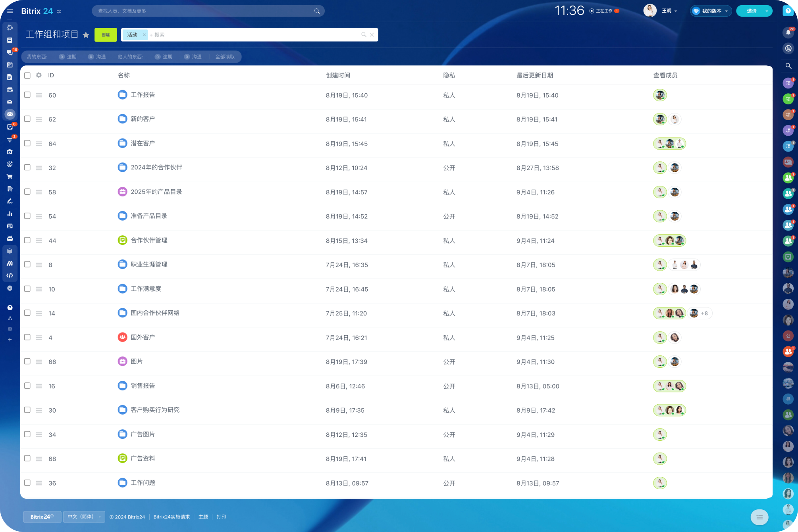Click the help question mark top right
The image size is (798, 532).
(x=788, y=11)
